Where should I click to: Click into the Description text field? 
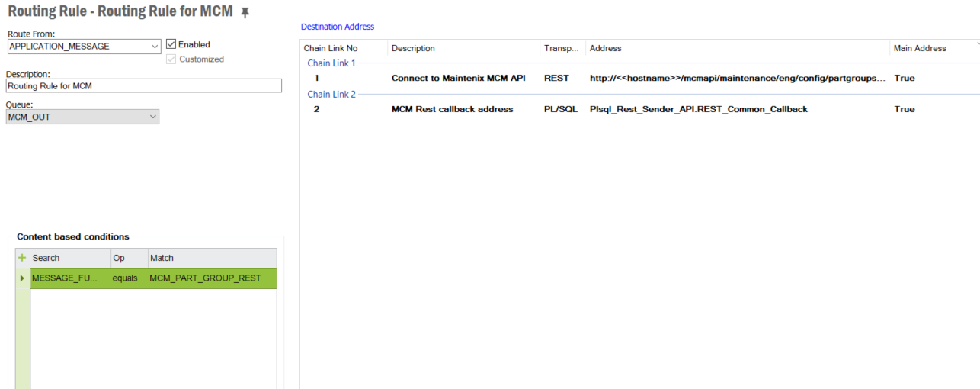coord(143,86)
